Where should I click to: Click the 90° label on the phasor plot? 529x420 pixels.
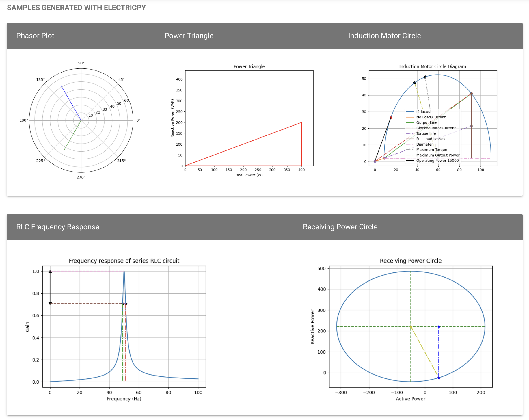click(x=81, y=63)
